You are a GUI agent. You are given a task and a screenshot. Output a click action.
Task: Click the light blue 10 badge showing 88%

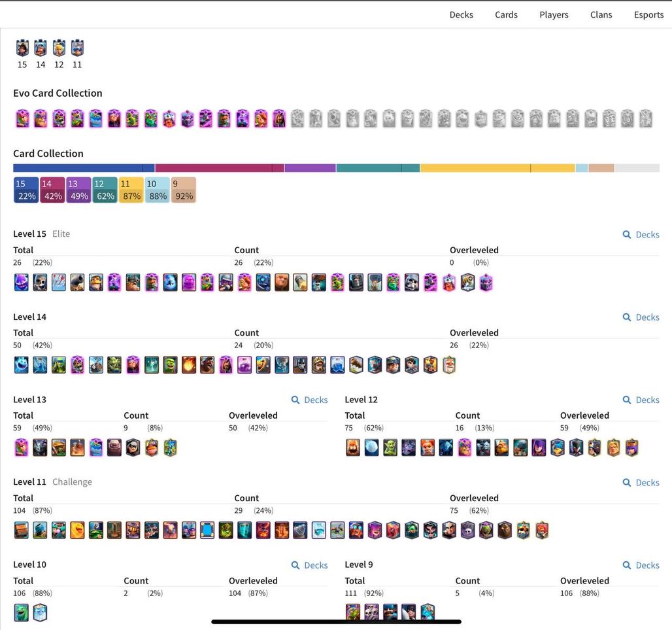(158, 190)
